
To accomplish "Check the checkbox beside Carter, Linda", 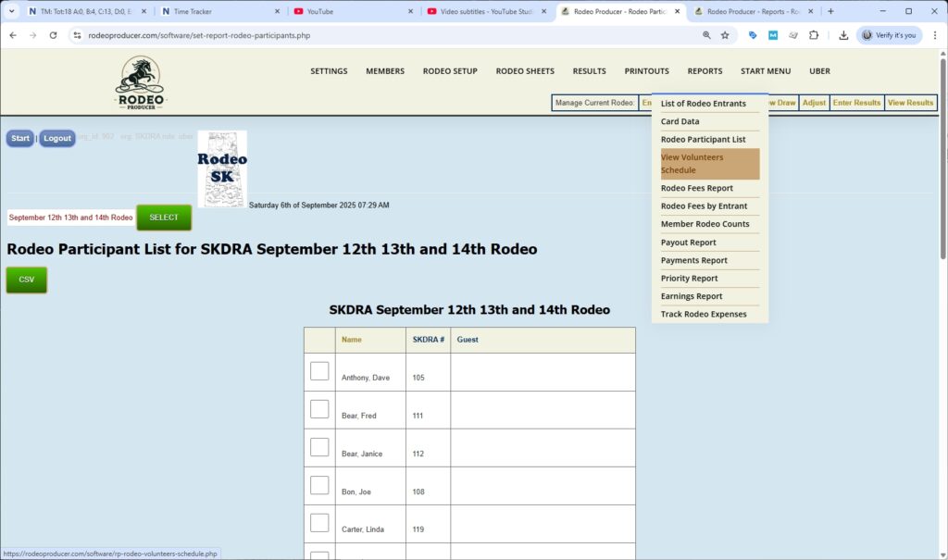I will (319, 521).
